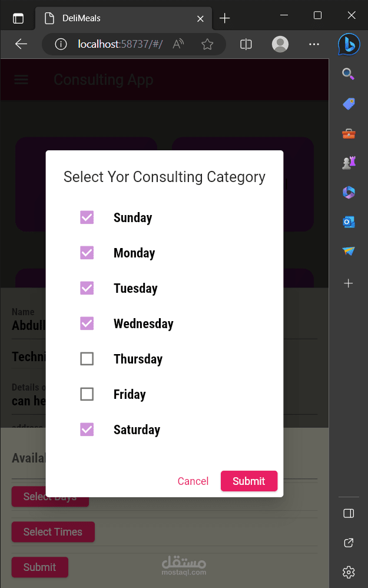Select the DeliMeals browser tab
This screenshot has height=588, width=368.
coord(118,18)
